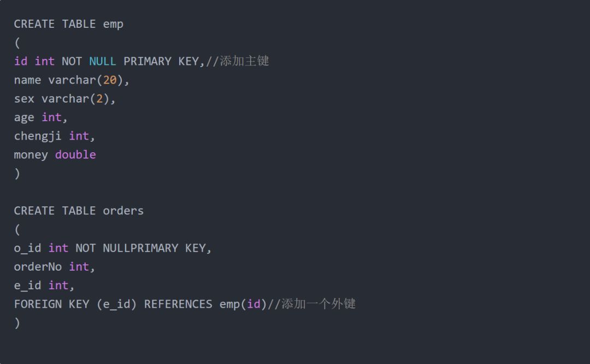Click the "NULLPRIMARY" text in the orders table

pos(140,248)
